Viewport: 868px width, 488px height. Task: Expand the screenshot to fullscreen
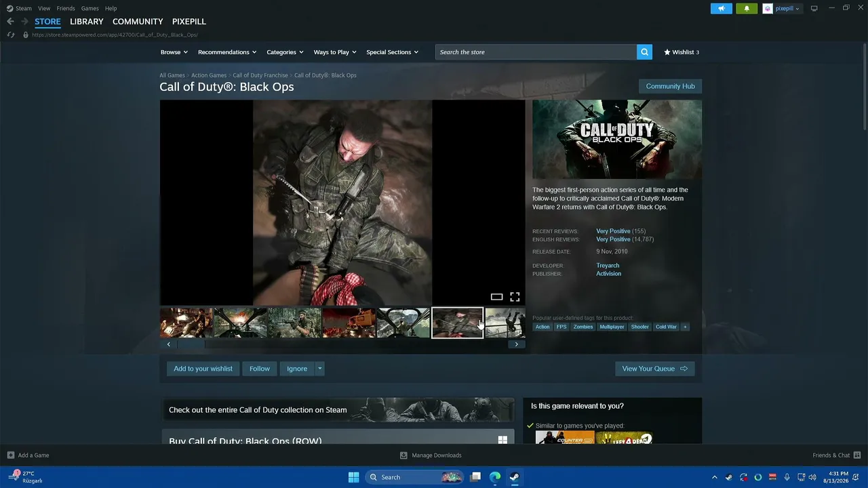coord(515,297)
